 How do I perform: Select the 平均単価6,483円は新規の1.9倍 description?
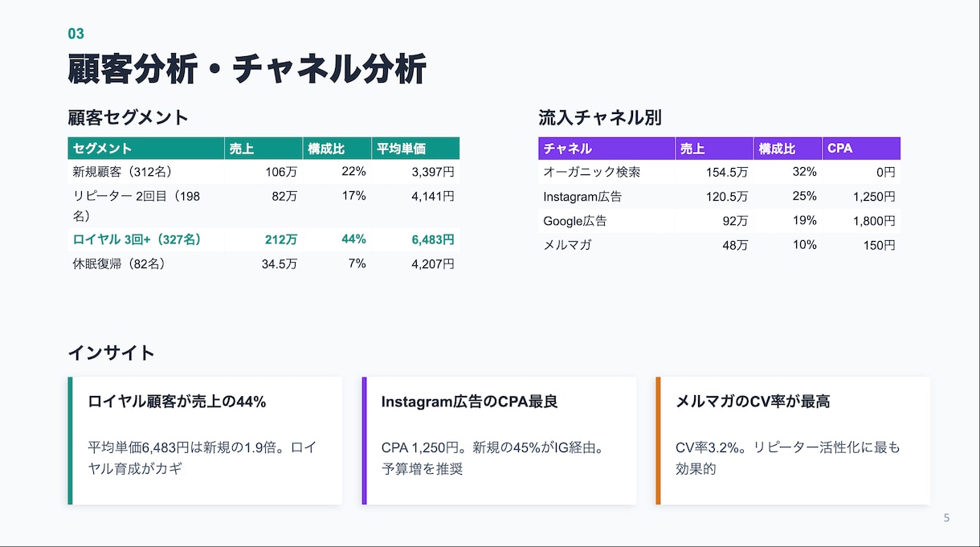coord(202,458)
